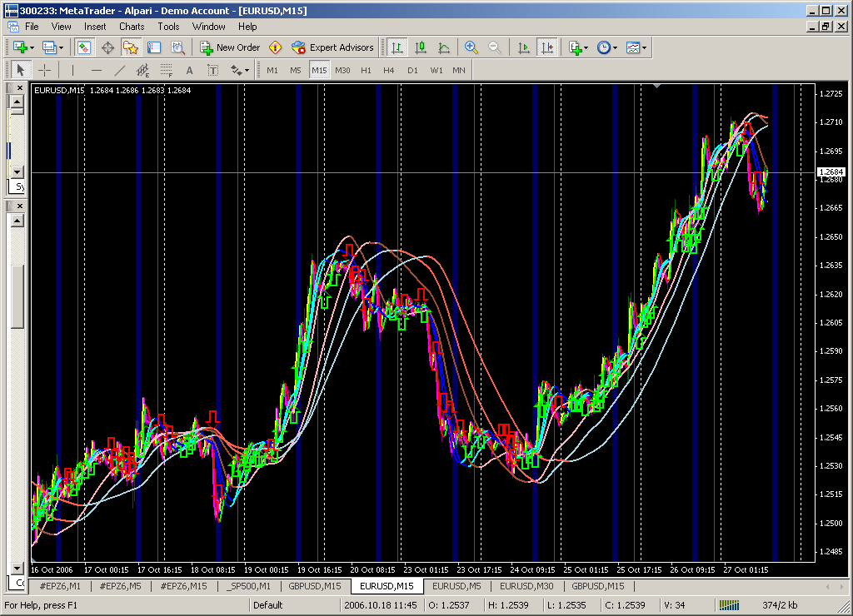Toggle the Market Watch window icon
The image size is (853, 616).
84,47
